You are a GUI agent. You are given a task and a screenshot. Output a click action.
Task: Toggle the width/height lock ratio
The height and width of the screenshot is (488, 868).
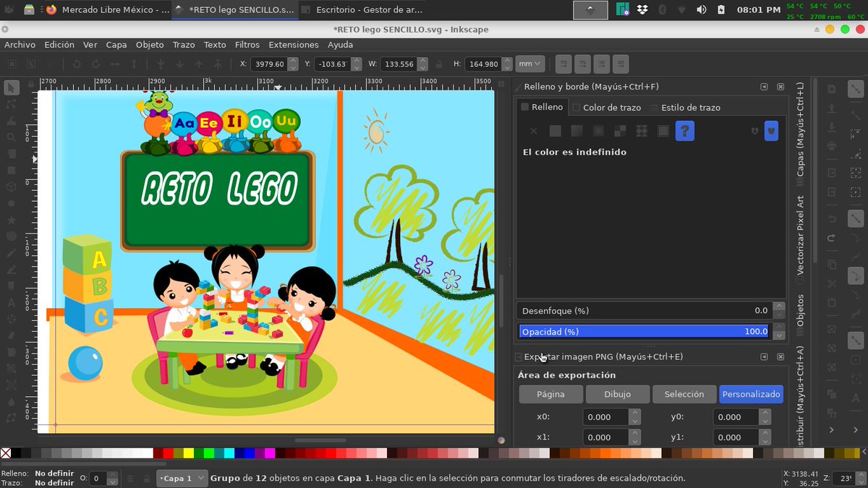tap(439, 64)
